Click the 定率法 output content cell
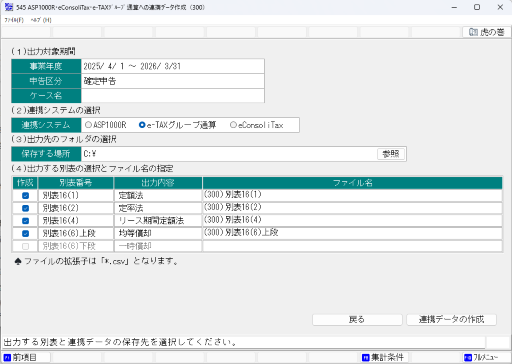This screenshot has height=364, width=512. [x=158, y=208]
